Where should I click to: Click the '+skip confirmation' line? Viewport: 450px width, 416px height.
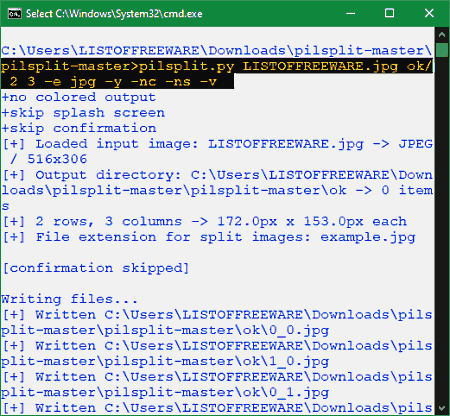pos(79,128)
